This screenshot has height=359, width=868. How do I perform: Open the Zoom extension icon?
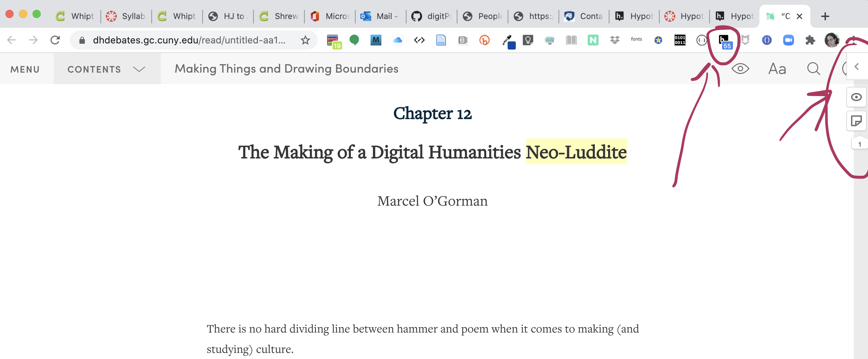coord(788,40)
